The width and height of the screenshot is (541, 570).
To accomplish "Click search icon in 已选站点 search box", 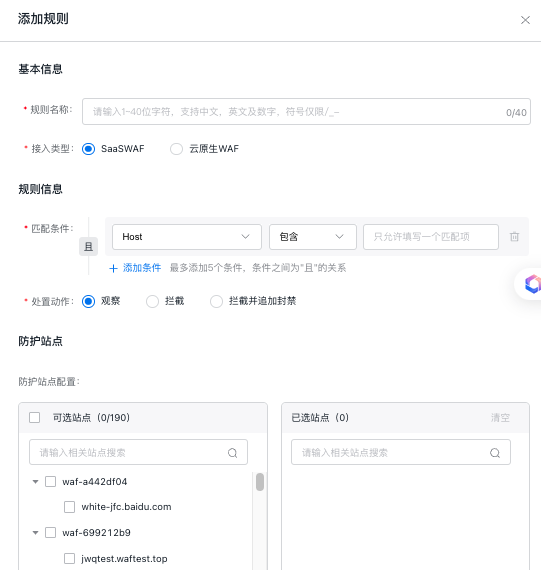I will 495,453.
